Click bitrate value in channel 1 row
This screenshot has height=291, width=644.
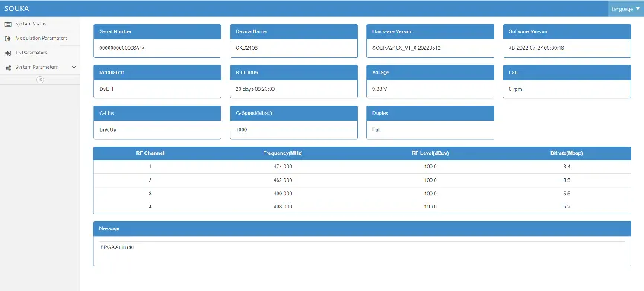coord(567,167)
